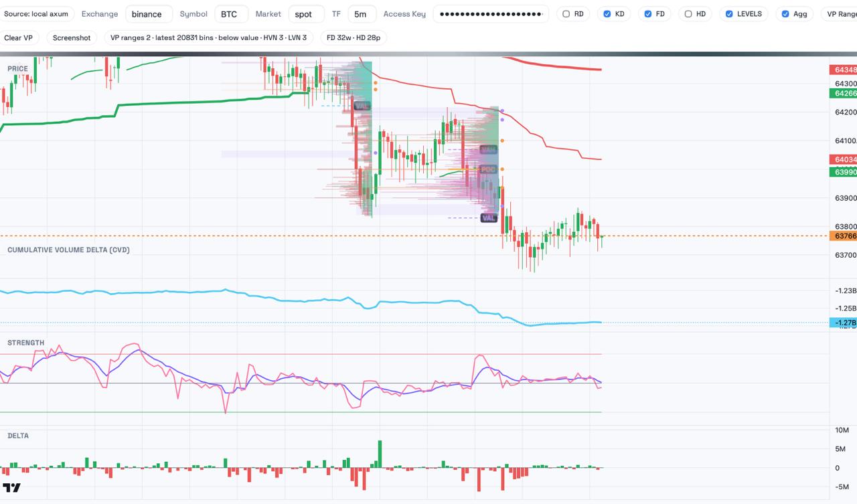Click the Clear VP button

[19, 37]
